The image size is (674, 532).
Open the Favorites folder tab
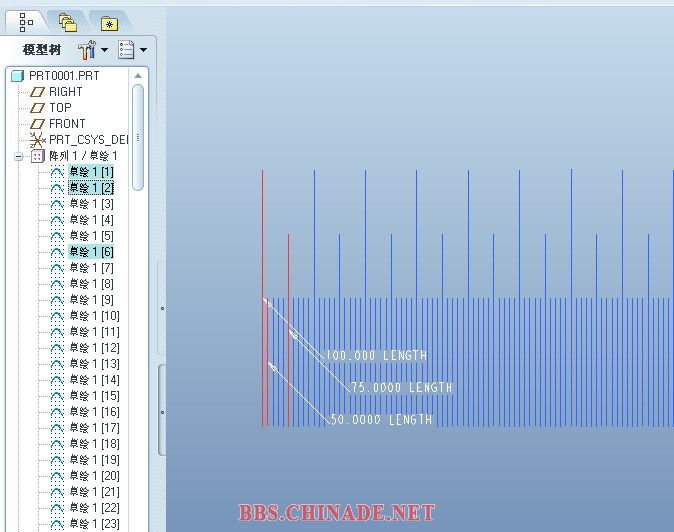[x=107, y=20]
